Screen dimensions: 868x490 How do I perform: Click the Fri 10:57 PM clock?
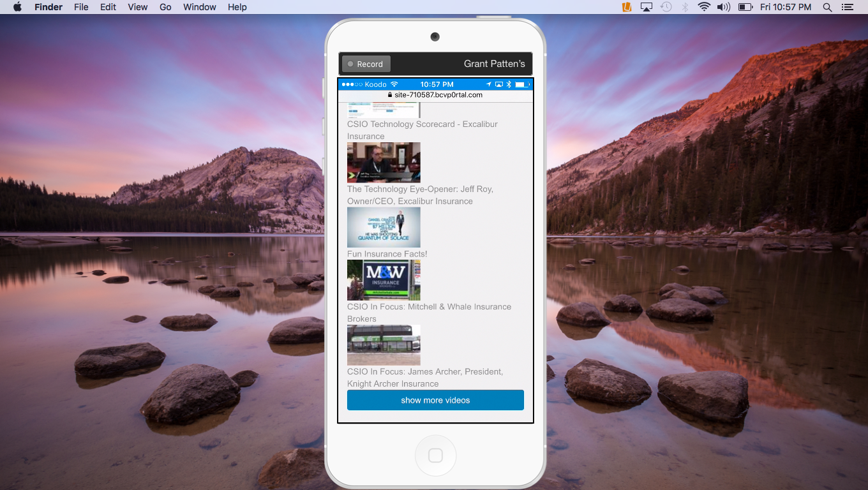(786, 7)
